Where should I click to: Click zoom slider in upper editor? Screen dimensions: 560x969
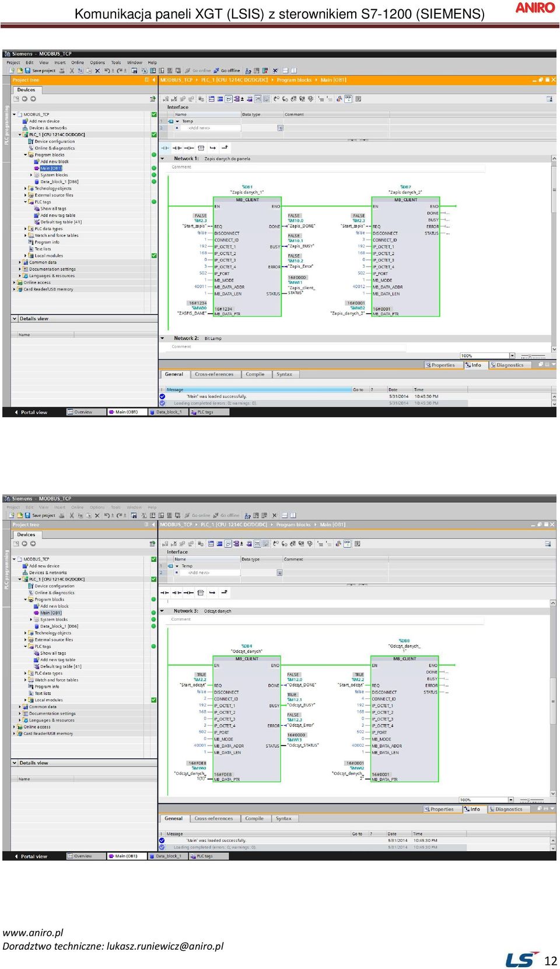click(x=533, y=356)
